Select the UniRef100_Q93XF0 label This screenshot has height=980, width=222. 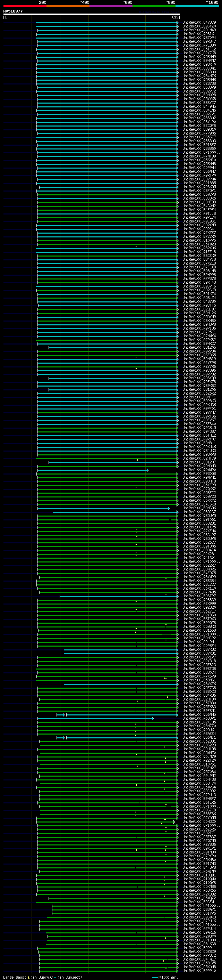click(x=199, y=65)
